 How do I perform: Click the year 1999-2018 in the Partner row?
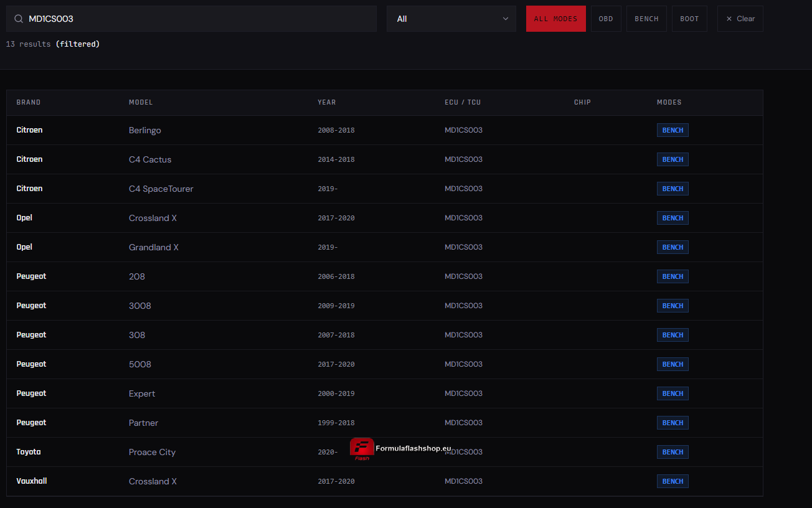[336, 423]
